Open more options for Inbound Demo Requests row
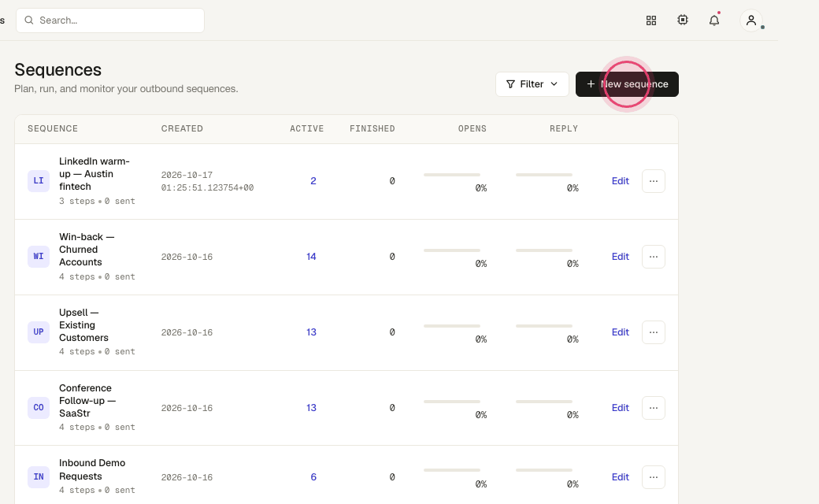 (x=654, y=477)
